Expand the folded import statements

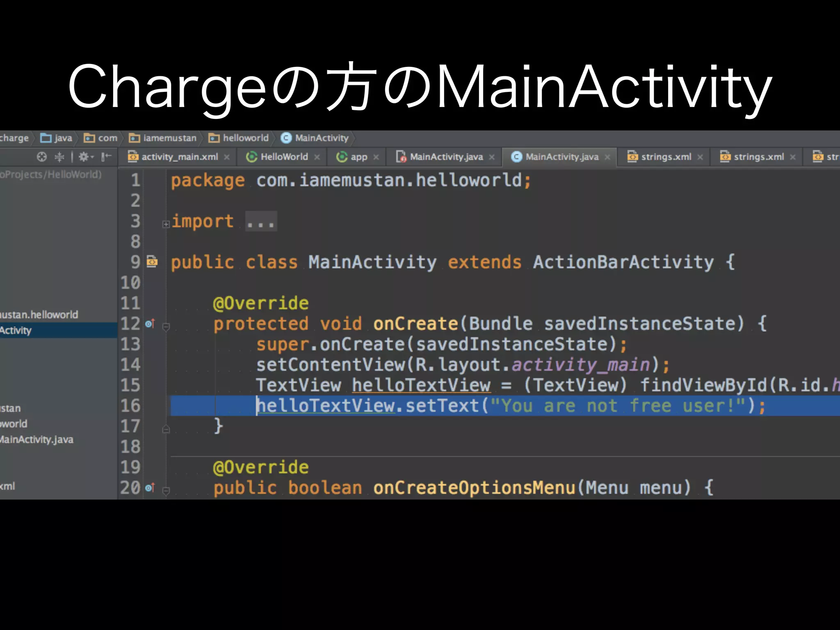(x=166, y=224)
